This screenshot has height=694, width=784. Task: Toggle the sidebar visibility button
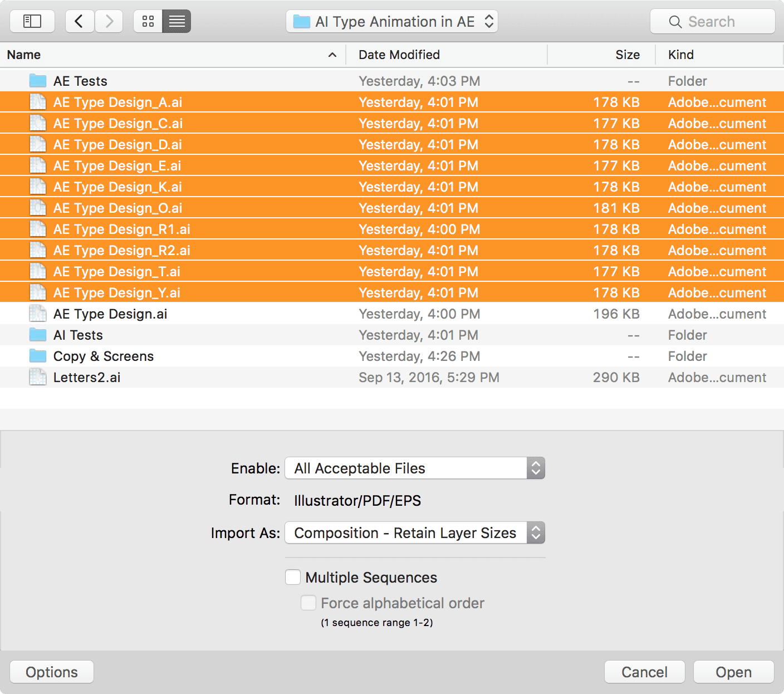[32, 22]
